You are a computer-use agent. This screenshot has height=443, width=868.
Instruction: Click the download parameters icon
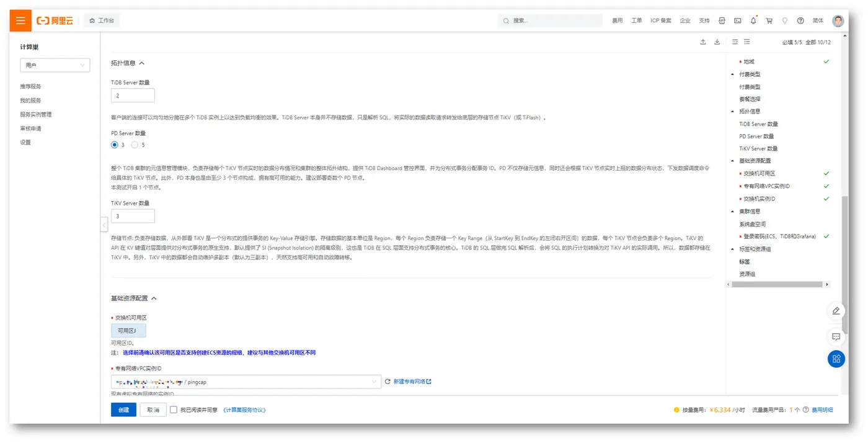coord(717,42)
